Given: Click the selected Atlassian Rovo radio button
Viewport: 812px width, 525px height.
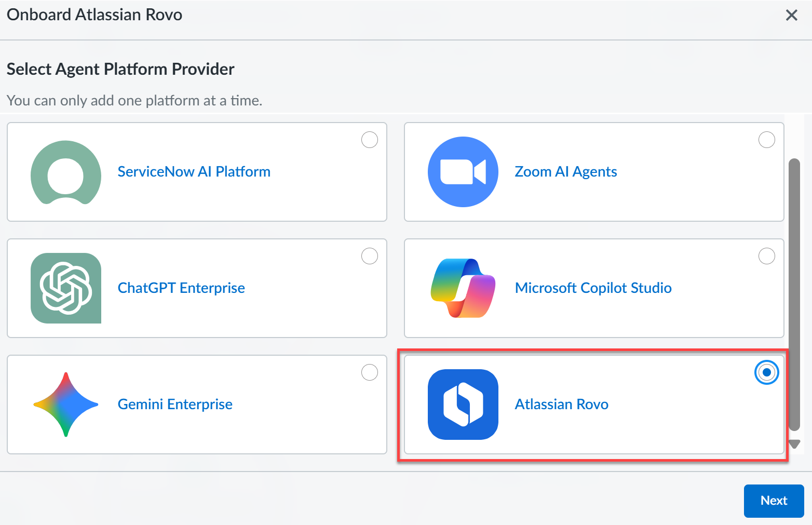Looking at the screenshot, I should click(x=766, y=372).
